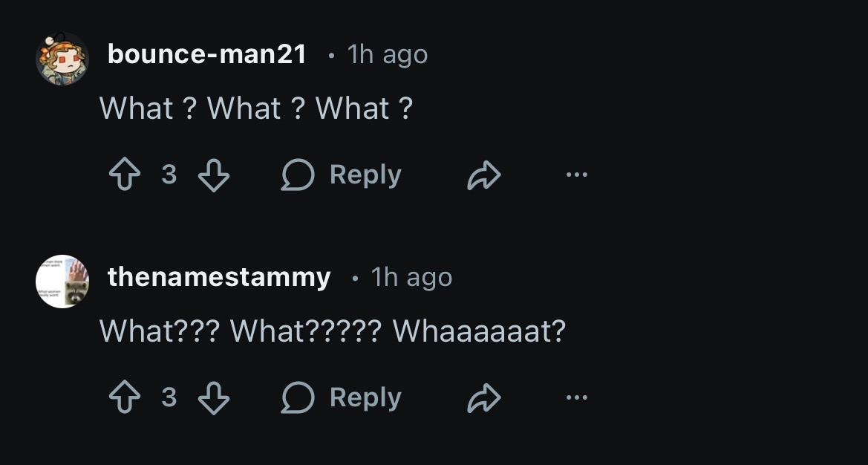Click thenamestammy's "1h ago" timestamp
This screenshot has height=465, width=868.
pos(411,277)
